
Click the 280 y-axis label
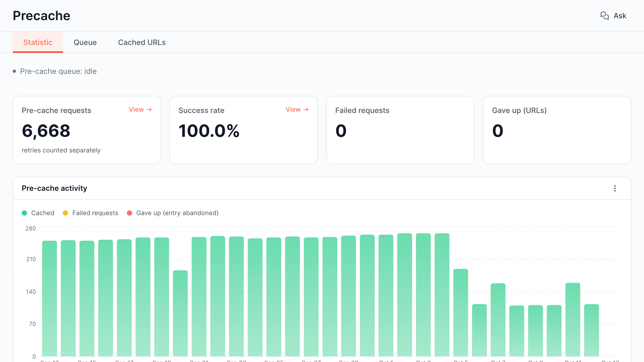(31, 228)
